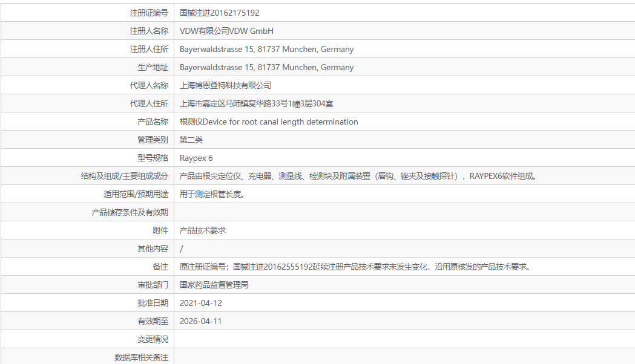Click expiry date 2026-04-11
Screen dimensions: 635x364
200,321
